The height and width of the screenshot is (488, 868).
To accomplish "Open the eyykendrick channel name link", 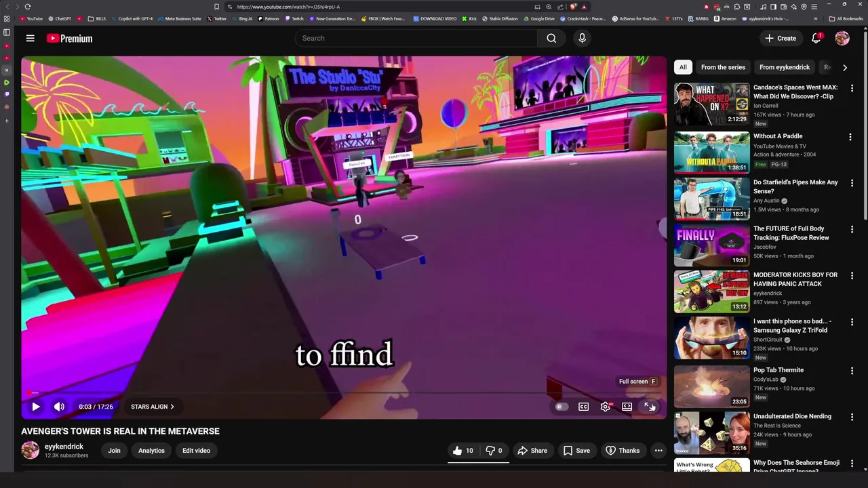I will point(64,447).
